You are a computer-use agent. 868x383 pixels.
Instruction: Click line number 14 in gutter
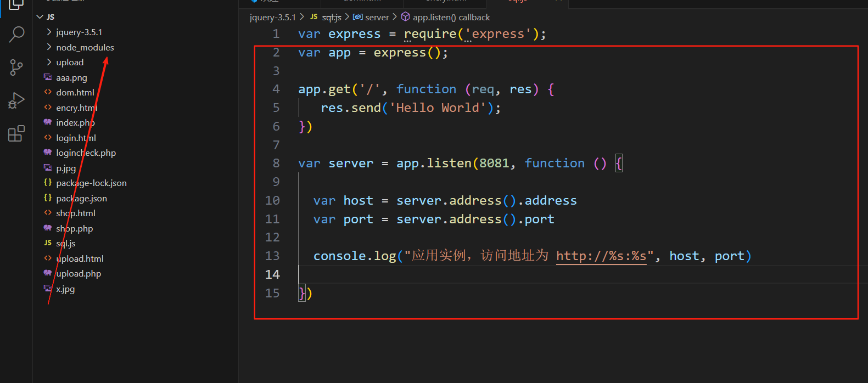pyautogui.click(x=272, y=275)
